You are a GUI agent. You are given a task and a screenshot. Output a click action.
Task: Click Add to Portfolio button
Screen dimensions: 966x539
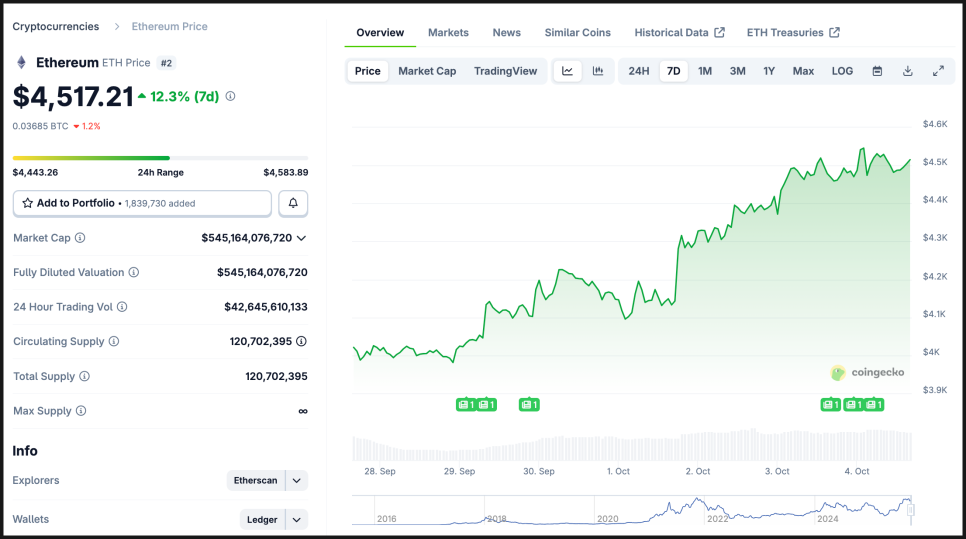(142, 203)
